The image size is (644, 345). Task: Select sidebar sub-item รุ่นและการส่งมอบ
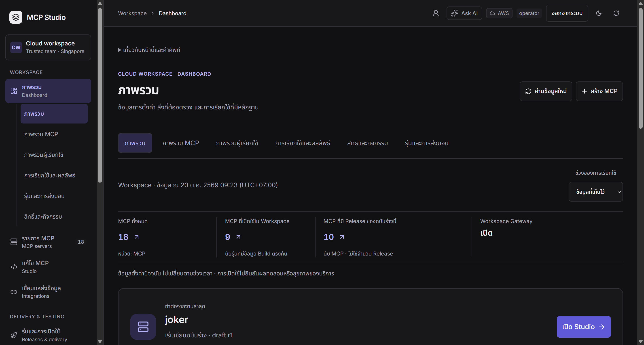pyautogui.click(x=54, y=196)
